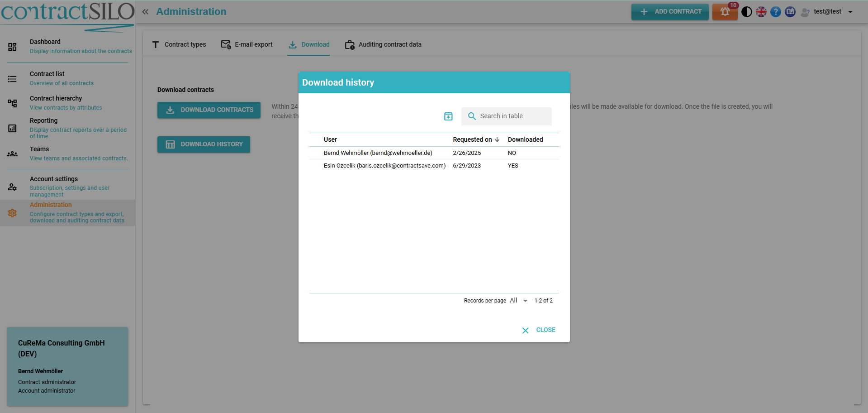Screen dimensions: 868x413
Task: Open the manual book icon in header
Action: point(790,12)
